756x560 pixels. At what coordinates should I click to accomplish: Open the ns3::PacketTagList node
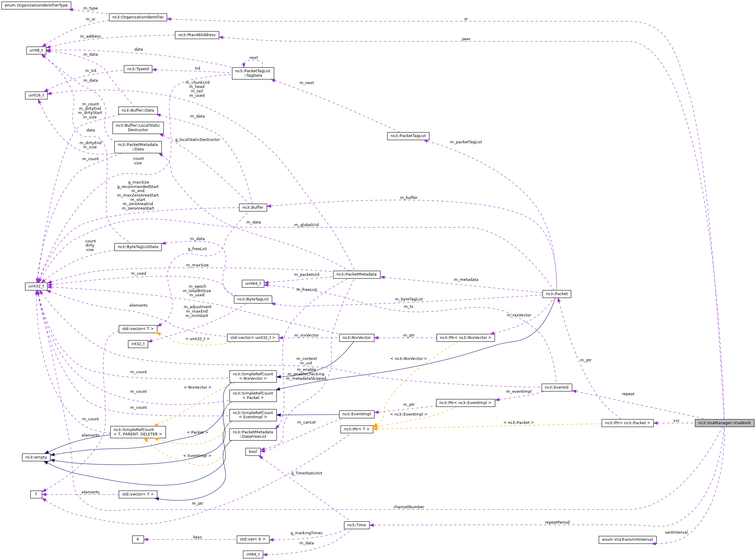click(x=408, y=136)
